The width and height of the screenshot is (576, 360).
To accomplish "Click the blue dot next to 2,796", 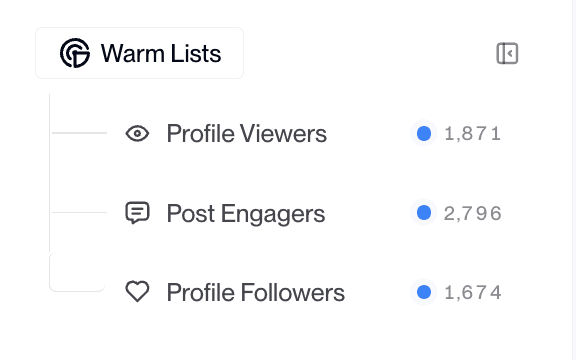I will 424,213.
